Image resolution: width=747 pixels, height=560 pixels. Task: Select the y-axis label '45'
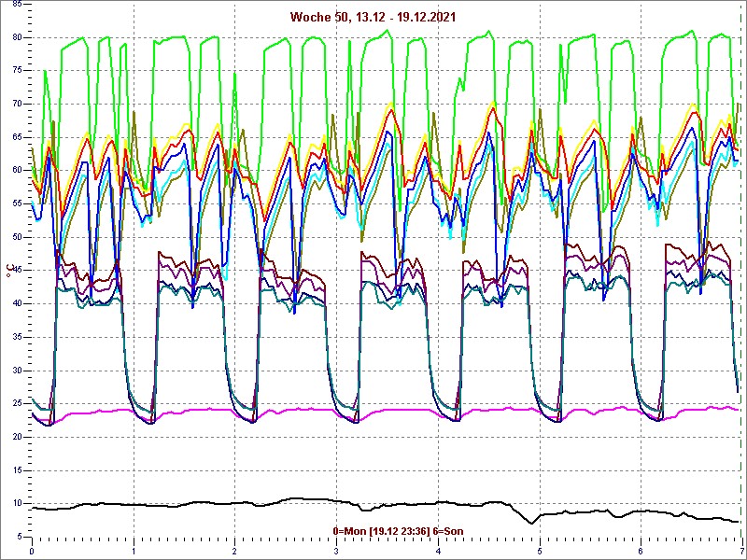tap(17, 271)
